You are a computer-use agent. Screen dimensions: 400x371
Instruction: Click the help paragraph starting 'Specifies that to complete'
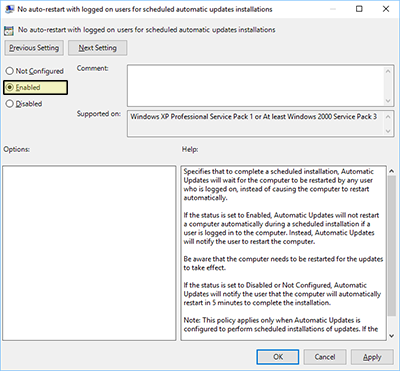(x=278, y=184)
